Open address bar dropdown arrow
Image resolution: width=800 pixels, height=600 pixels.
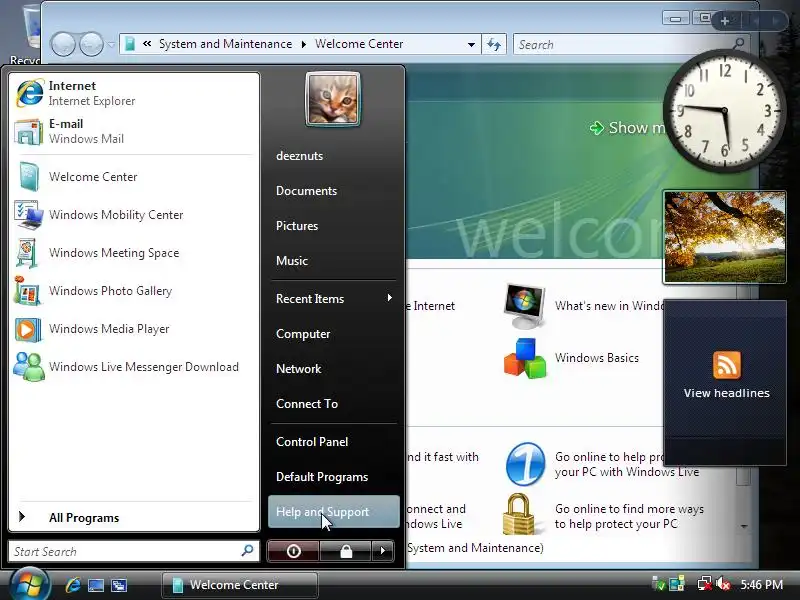[x=471, y=44]
